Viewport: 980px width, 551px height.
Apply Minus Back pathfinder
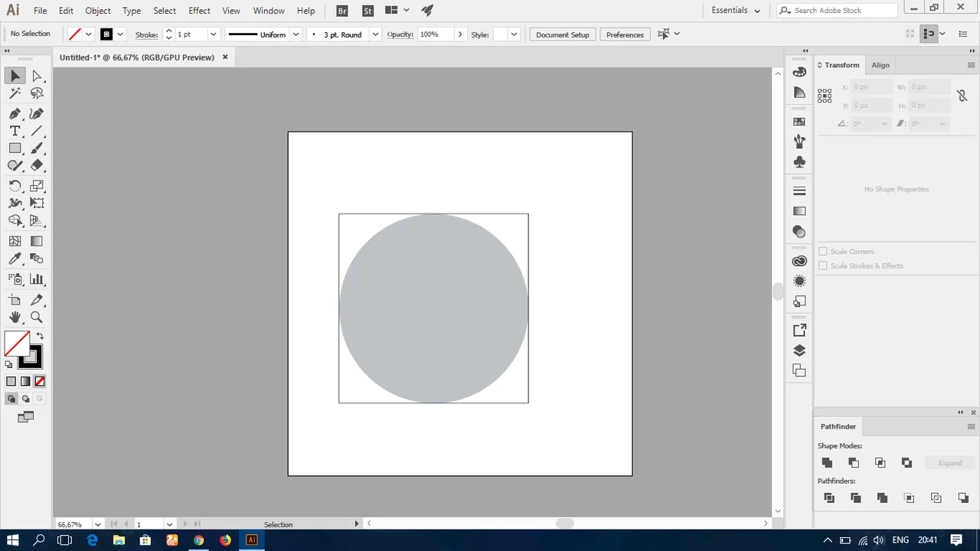(x=963, y=498)
